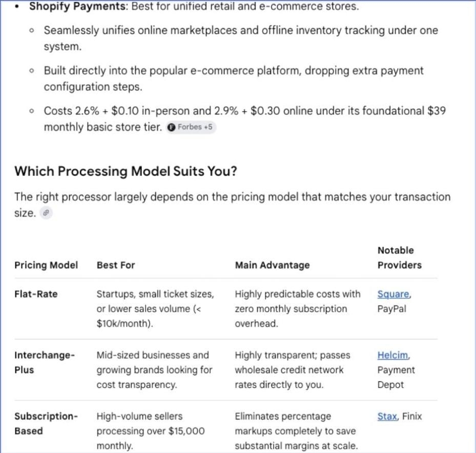Image resolution: width=476 pixels, height=453 pixels.
Task: Select the Subscription-Based row label
Action: pos(46,424)
